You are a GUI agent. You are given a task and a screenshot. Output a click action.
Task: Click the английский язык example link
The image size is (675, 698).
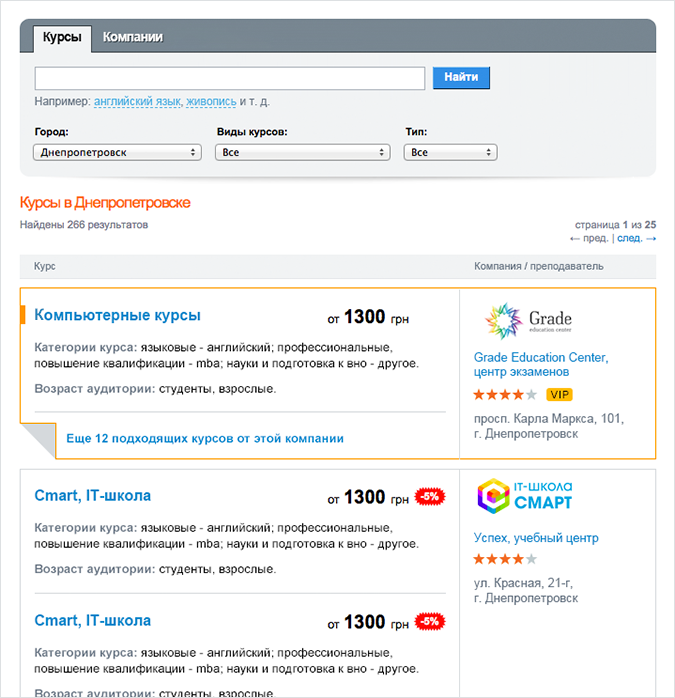(138, 101)
